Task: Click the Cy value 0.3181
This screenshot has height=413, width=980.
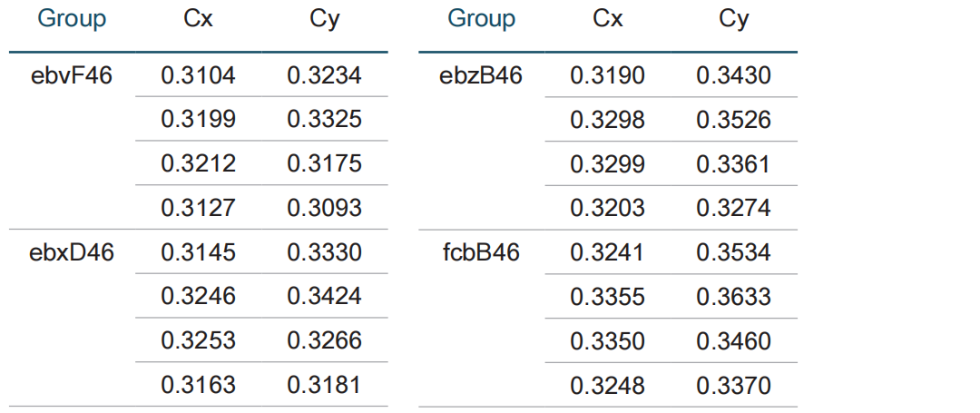Action: [324, 385]
